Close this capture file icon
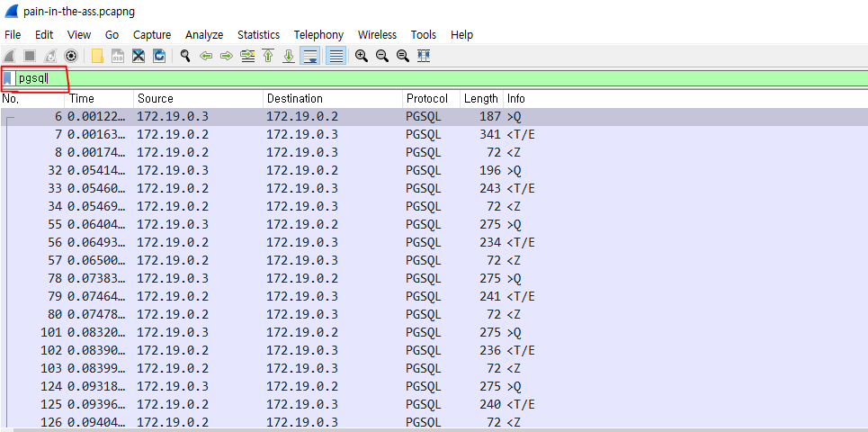The height and width of the screenshot is (432, 868). (x=139, y=56)
